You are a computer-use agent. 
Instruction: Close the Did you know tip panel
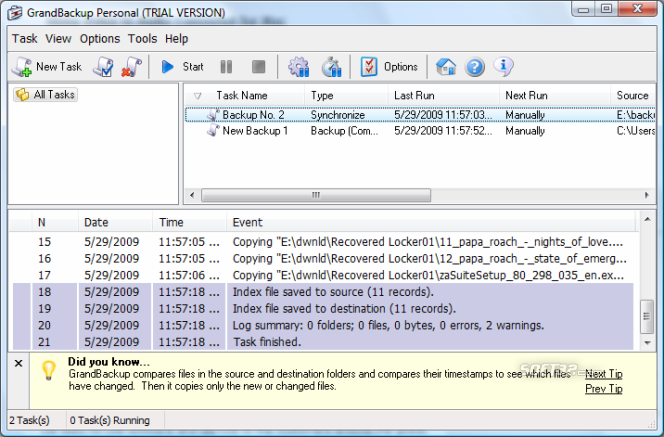[x=18, y=363]
